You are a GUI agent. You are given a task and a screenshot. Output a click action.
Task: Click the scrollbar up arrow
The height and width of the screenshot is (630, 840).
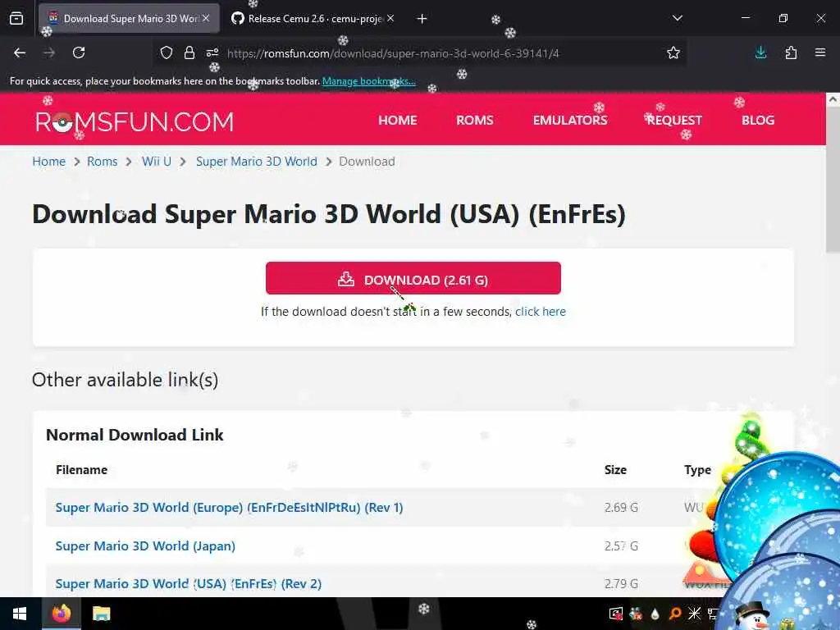click(833, 99)
